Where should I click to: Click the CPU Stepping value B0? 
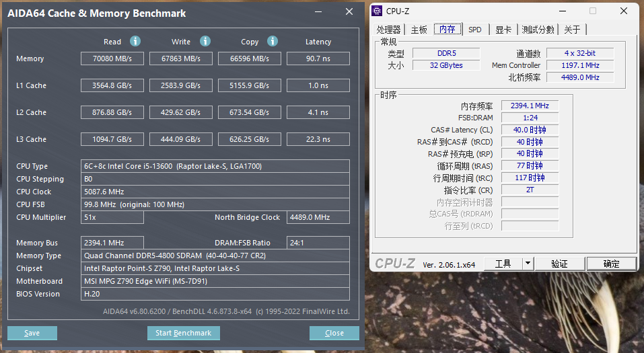pos(215,179)
